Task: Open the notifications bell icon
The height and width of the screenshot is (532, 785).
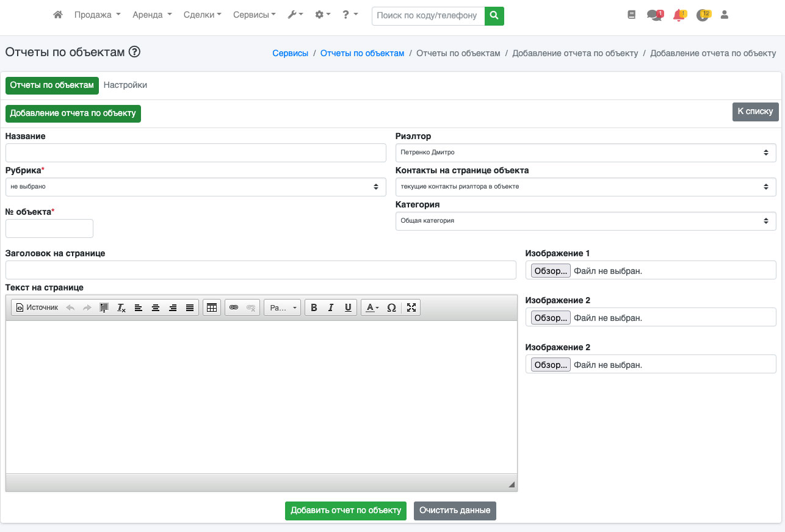Action: click(x=679, y=15)
